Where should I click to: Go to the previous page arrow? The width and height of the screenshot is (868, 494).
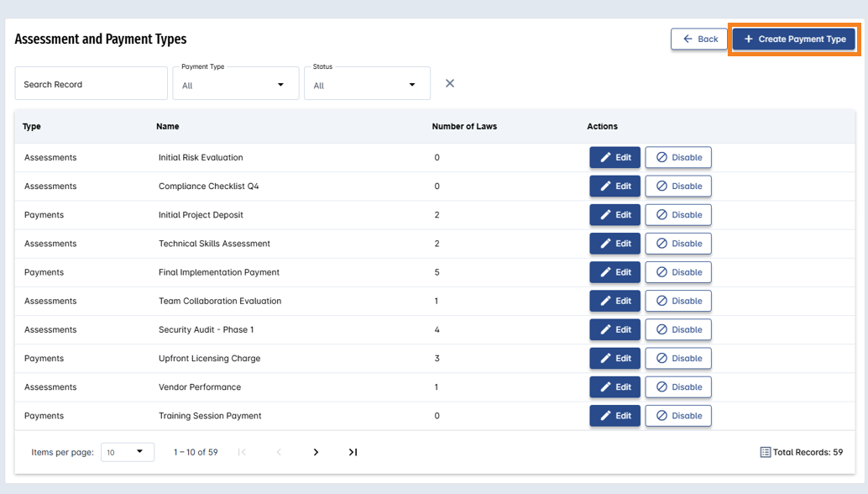click(x=279, y=453)
